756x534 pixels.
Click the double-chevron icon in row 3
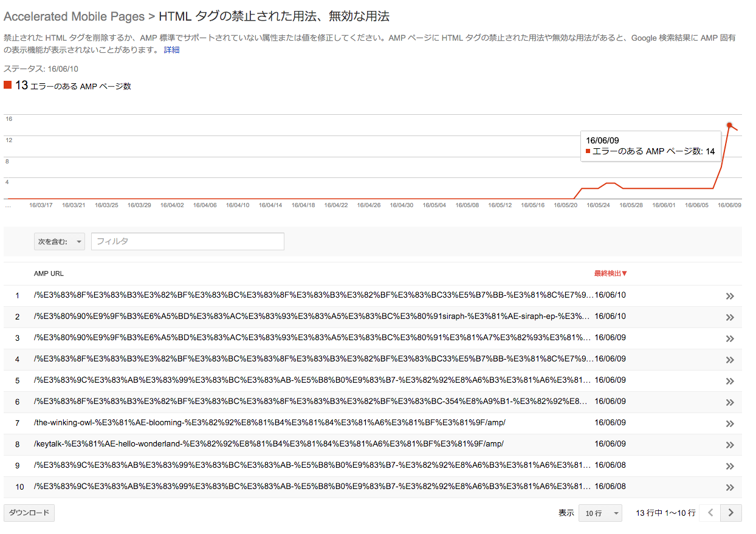(730, 338)
